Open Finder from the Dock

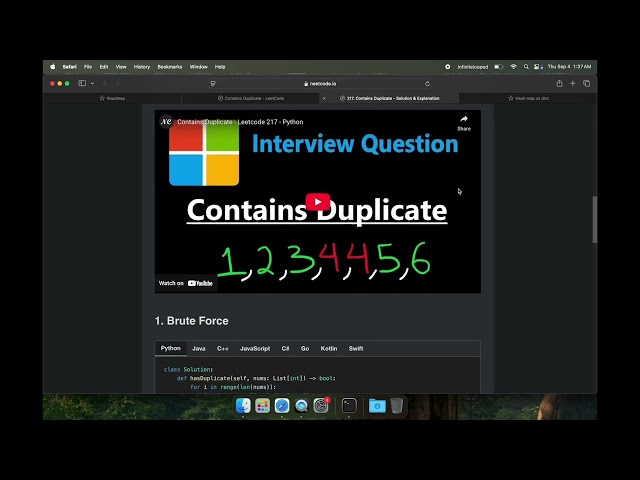click(x=243, y=406)
